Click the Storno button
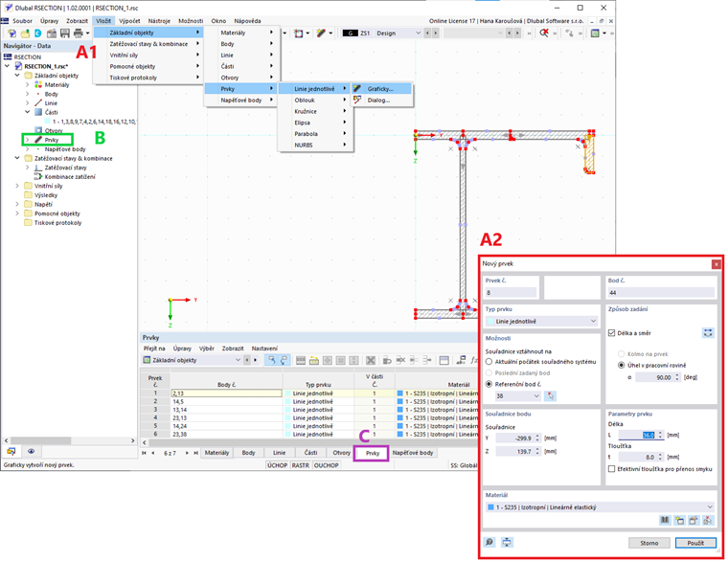The width and height of the screenshot is (728, 562). pyautogui.click(x=649, y=543)
